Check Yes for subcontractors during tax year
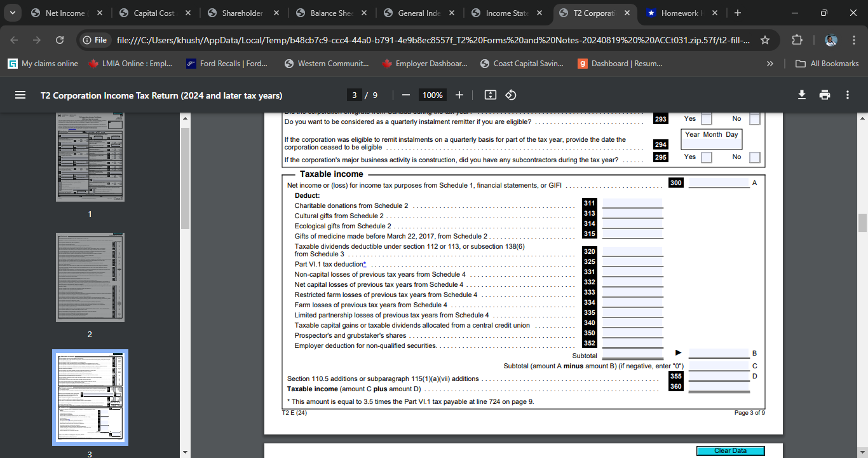The image size is (868, 458). coord(707,157)
